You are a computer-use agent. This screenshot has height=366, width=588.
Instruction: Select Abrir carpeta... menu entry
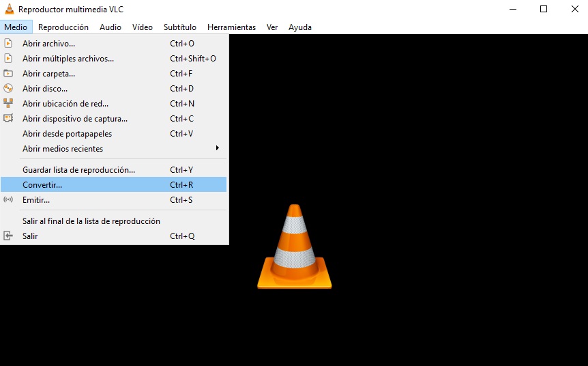pyautogui.click(x=114, y=74)
